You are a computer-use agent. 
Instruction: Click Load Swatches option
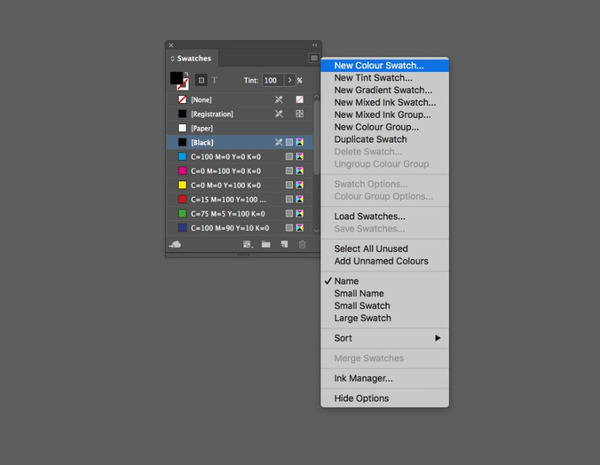click(369, 216)
